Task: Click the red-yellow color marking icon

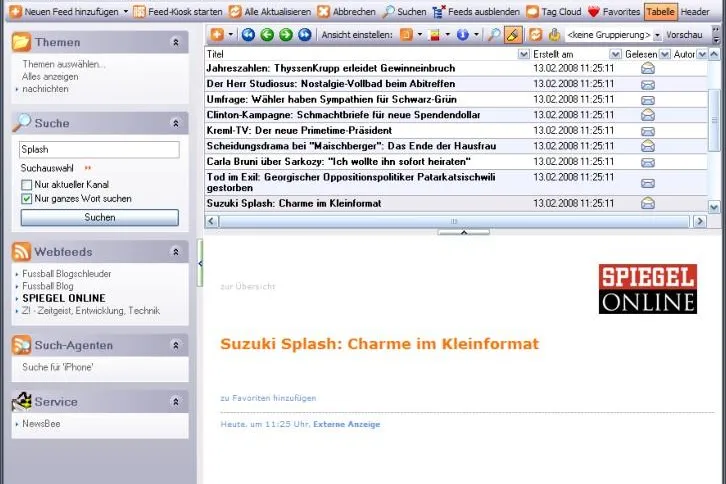Action: pyautogui.click(x=434, y=34)
